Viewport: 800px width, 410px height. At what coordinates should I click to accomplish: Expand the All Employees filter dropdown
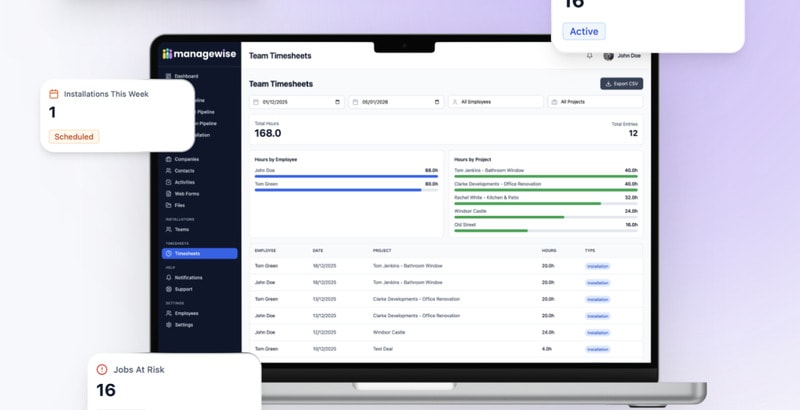pos(495,102)
